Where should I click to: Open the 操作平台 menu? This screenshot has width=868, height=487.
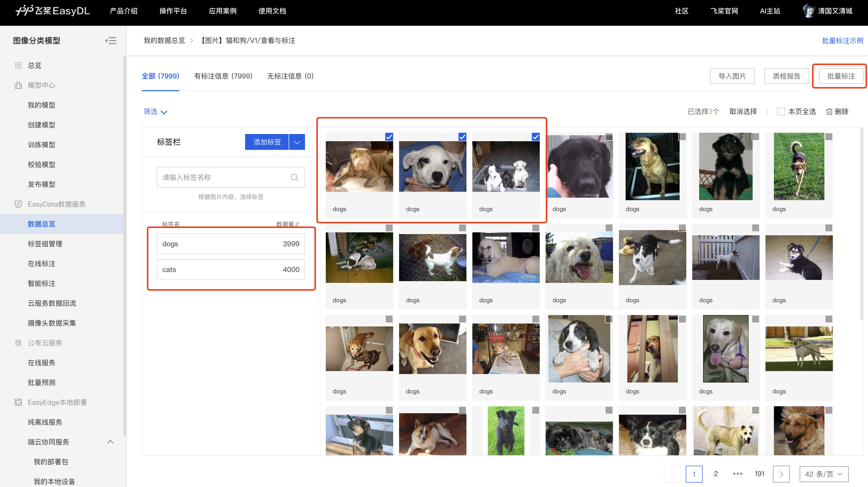coord(173,11)
